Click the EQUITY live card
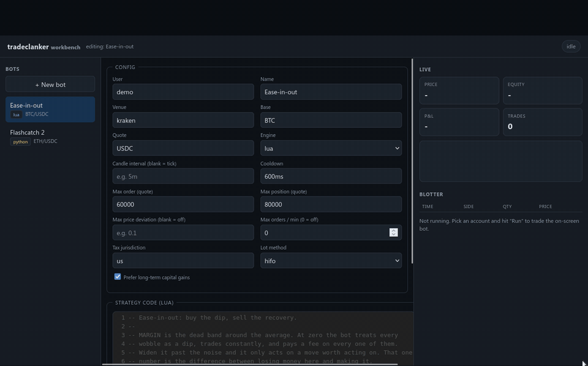This screenshot has width=588, height=366. [542, 91]
